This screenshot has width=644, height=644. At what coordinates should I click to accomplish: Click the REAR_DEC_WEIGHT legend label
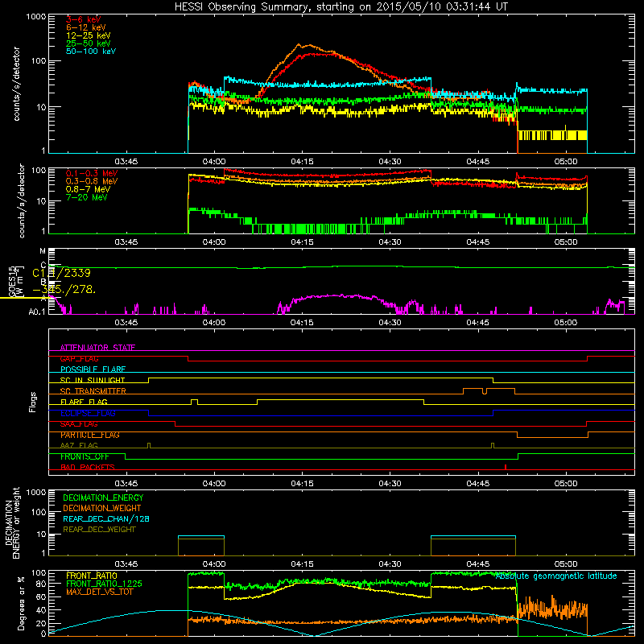point(99,530)
